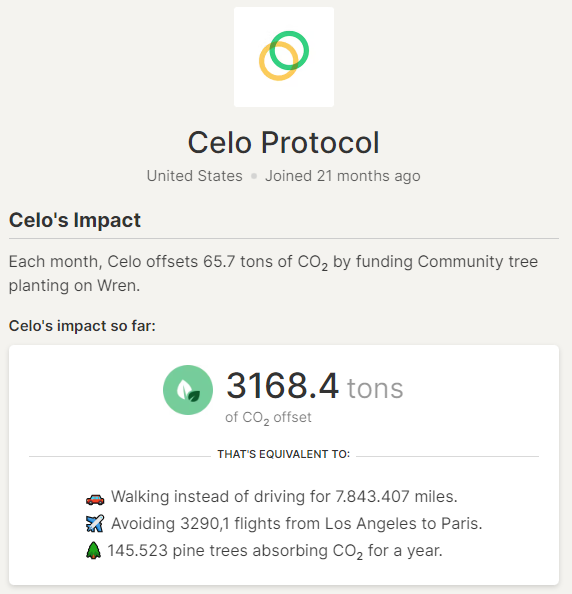The image size is (572, 594).
Task: Click the 3168.4 tons figure
Action: click(x=315, y=386)
